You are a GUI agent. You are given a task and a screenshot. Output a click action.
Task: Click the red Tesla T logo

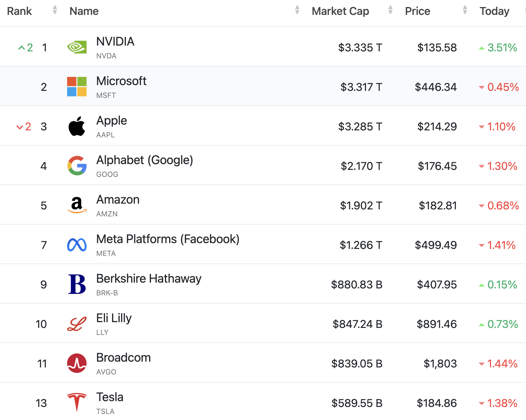77,402
